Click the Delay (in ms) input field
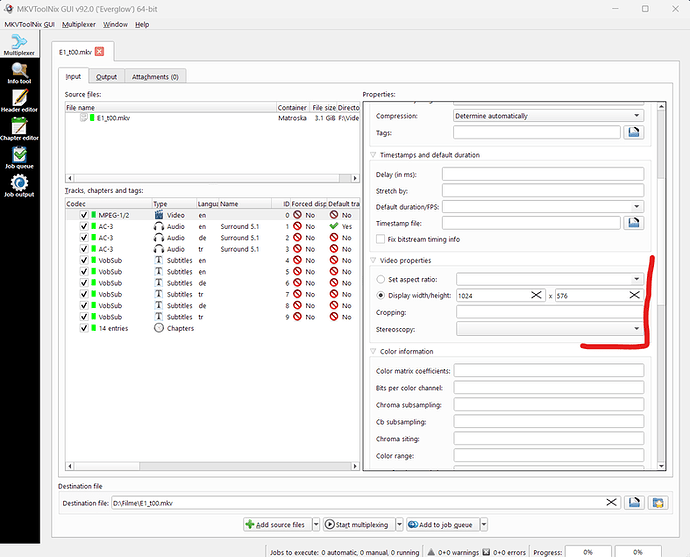690x557 pixels. (543, 174)
